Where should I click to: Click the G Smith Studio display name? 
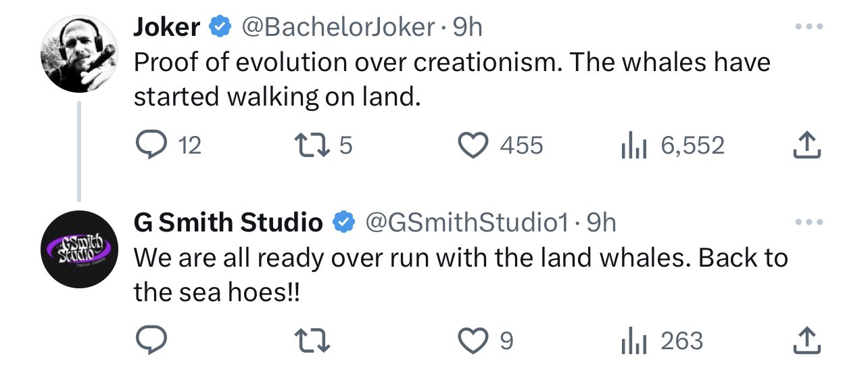click(x=228, y=222)
